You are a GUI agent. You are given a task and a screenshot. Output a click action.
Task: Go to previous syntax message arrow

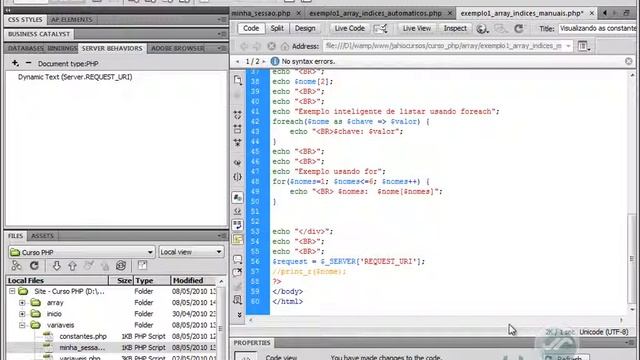238,61
